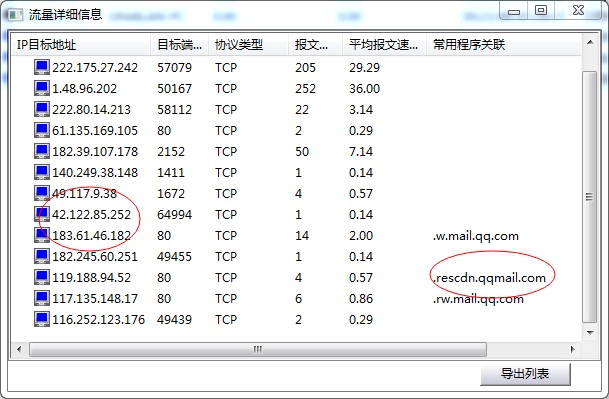Click the computer icon beside 42.122.85.252

42,214
